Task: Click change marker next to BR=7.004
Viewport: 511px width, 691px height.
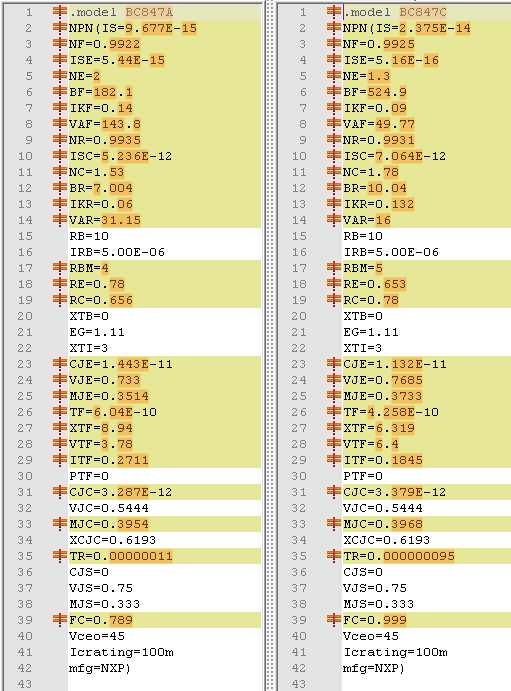Action: click(x=60, y=188)
